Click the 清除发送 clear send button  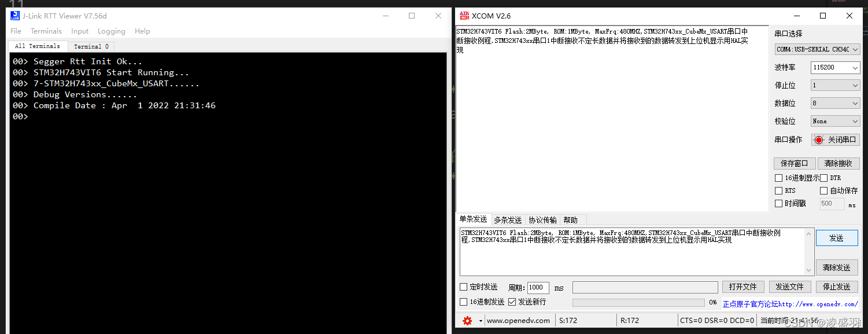(x=837, y=267)
